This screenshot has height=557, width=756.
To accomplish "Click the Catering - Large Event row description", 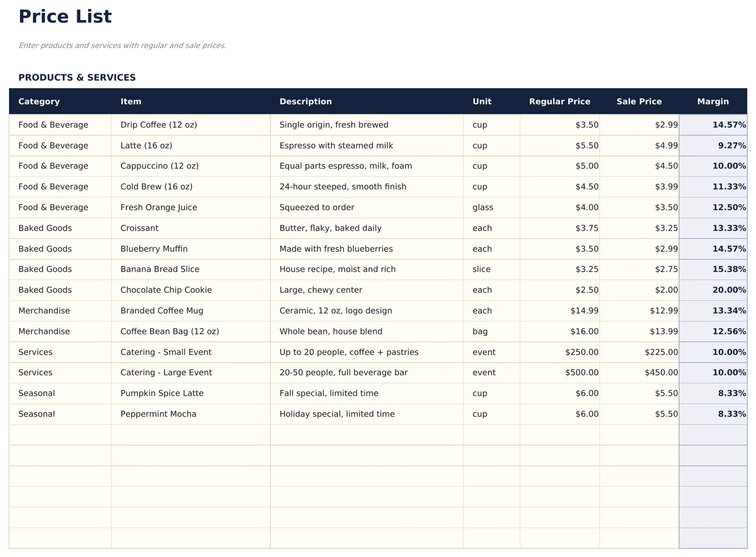I will (343, 372).
